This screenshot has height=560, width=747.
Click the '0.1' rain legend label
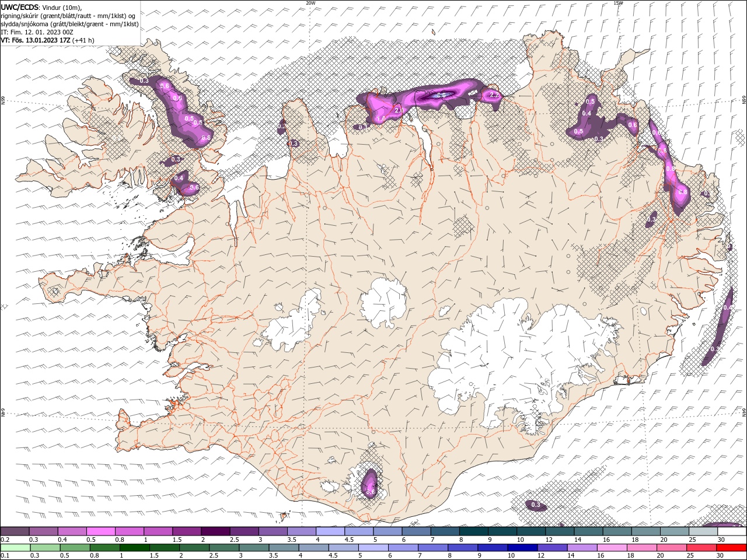tap(5, 556)
